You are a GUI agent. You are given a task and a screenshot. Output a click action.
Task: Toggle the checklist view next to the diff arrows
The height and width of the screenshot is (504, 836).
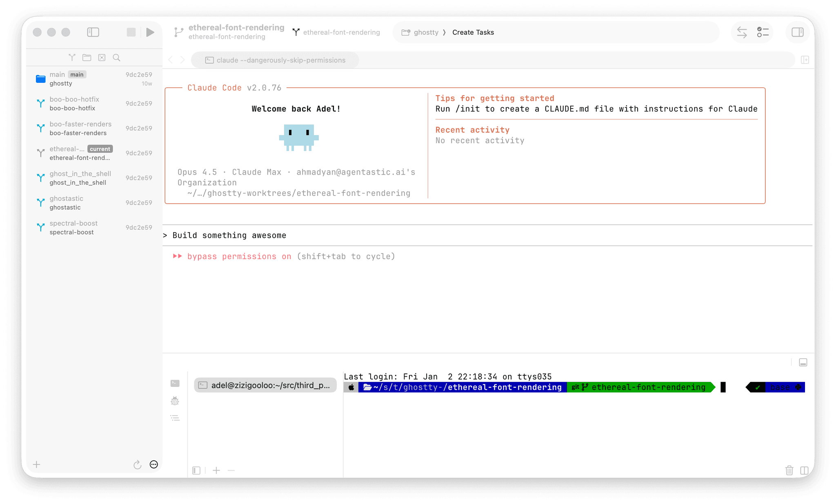(763, 32)
